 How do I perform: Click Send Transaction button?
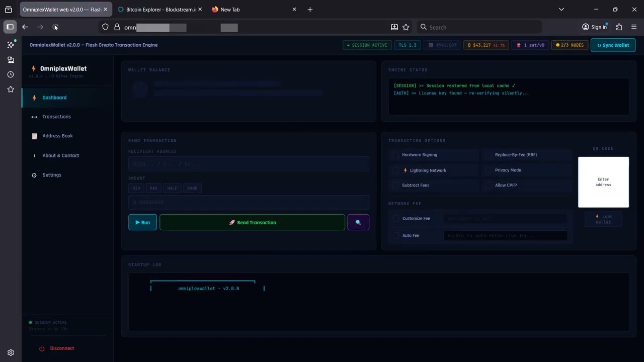point(252,222)
